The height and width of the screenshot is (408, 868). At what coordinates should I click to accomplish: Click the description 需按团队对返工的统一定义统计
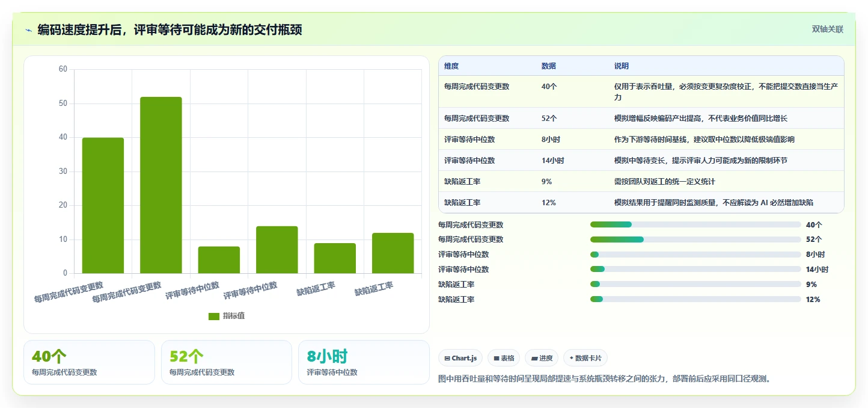tap(665, 182)
